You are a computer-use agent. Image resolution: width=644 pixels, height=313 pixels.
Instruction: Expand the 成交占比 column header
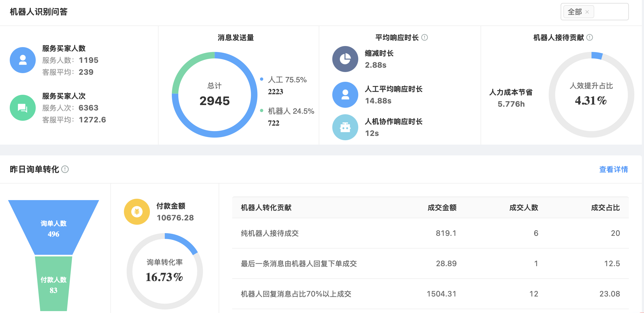tap(606, 208)
